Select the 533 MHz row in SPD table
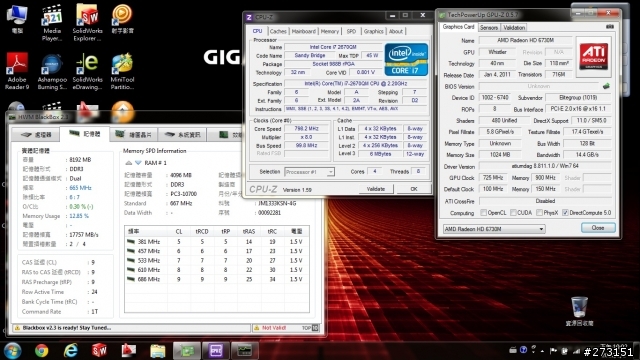Image resolution: width=640 pixels, height=360 pixels. pyautogui.click(x=216, y=260)
